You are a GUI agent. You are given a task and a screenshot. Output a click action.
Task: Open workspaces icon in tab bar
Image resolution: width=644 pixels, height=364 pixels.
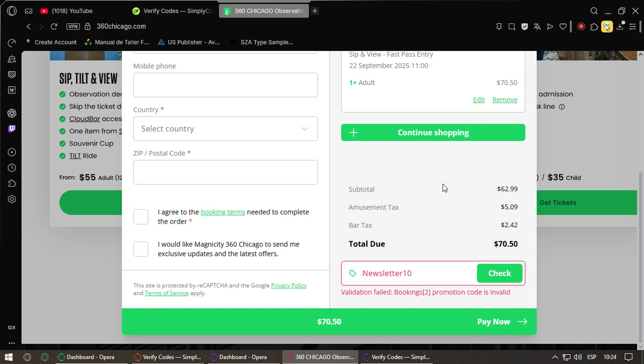(28, 11)
